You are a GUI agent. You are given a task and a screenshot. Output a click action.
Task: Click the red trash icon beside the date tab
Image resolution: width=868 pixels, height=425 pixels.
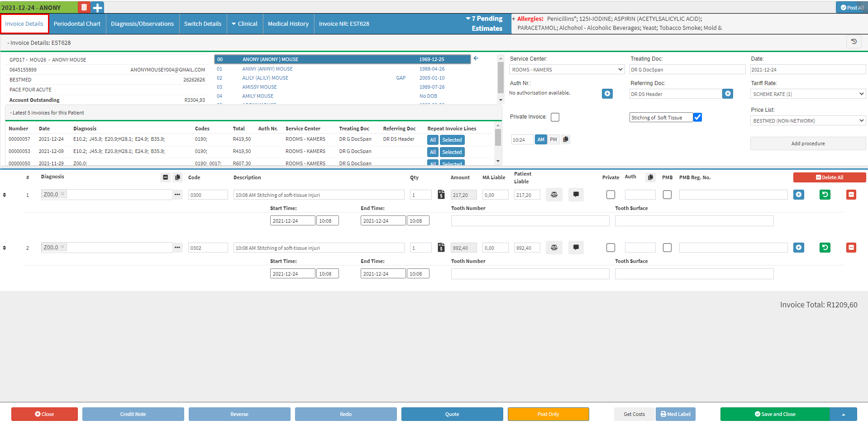point(84,7)
